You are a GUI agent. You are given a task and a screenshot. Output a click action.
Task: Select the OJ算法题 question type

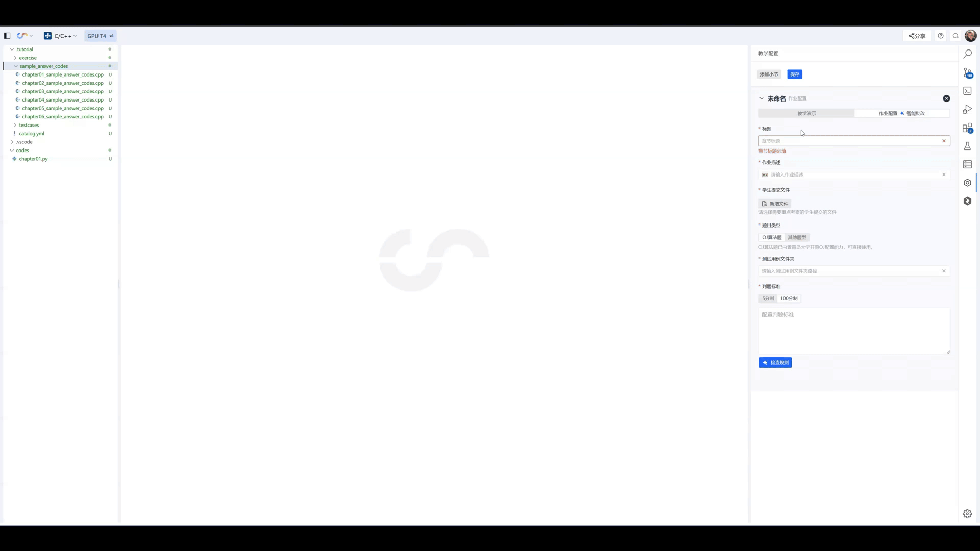772,237
